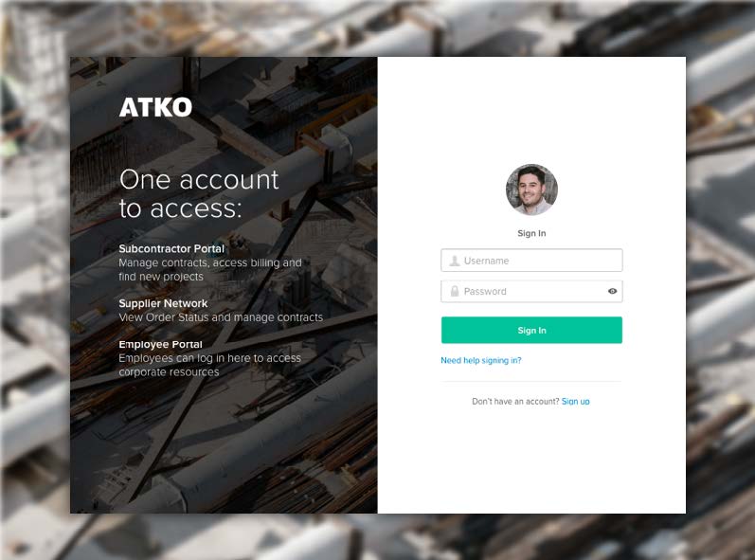755x560 pixels.
Task: Click the 'One account to access:' headline
Action: (199, 193)
